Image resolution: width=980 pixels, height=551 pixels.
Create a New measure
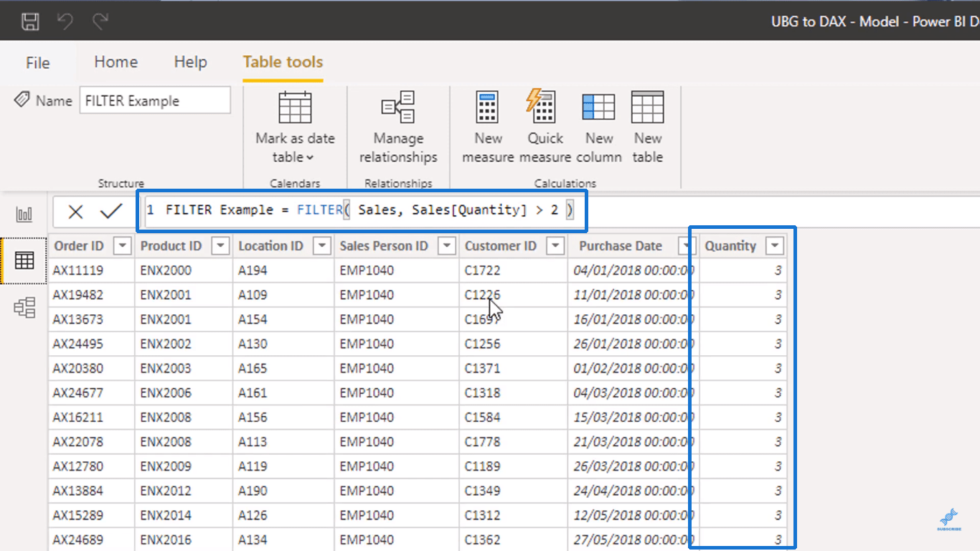point(488,128)
